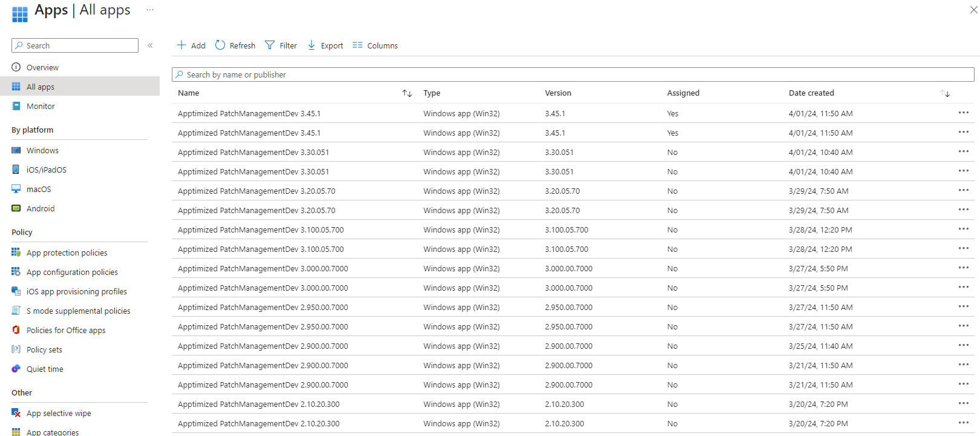Open S mode supplemental policies

point(78,311)
